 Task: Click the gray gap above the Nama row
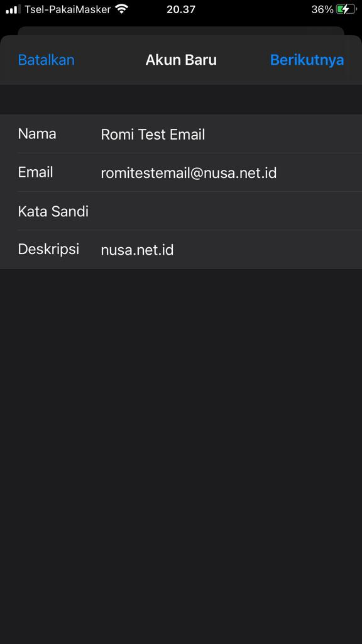(181, 99)
